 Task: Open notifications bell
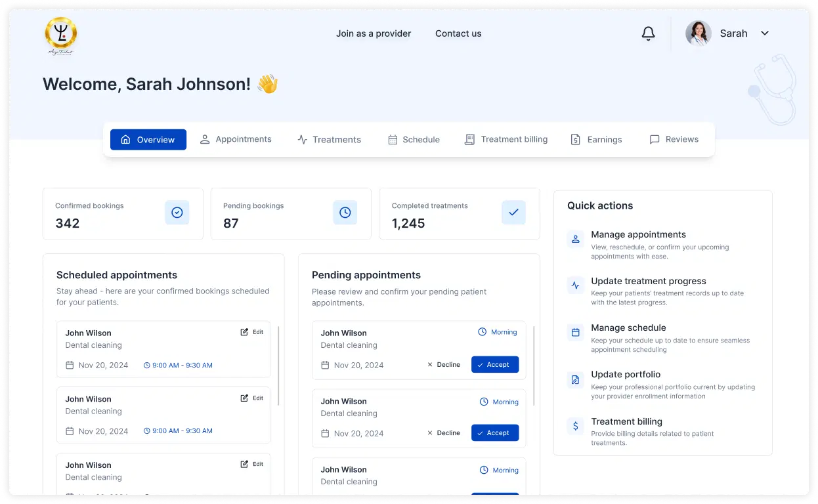pyautogui.click(x=648, y=33)
